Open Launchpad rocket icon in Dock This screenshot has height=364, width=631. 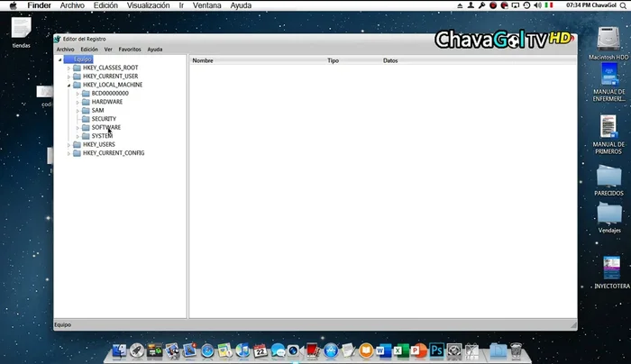coord(137,350)
